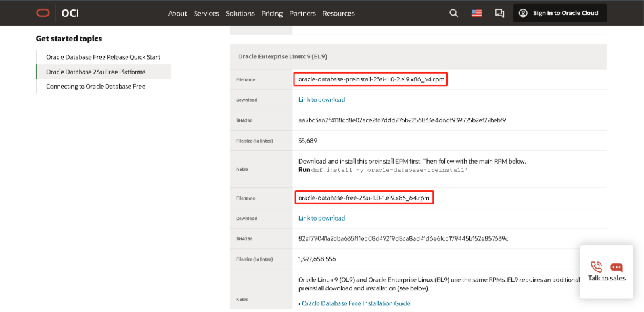The height and width of the screenshot is (312, 644).
Task: Click file size value 35,689
Action: pos(308,141)
